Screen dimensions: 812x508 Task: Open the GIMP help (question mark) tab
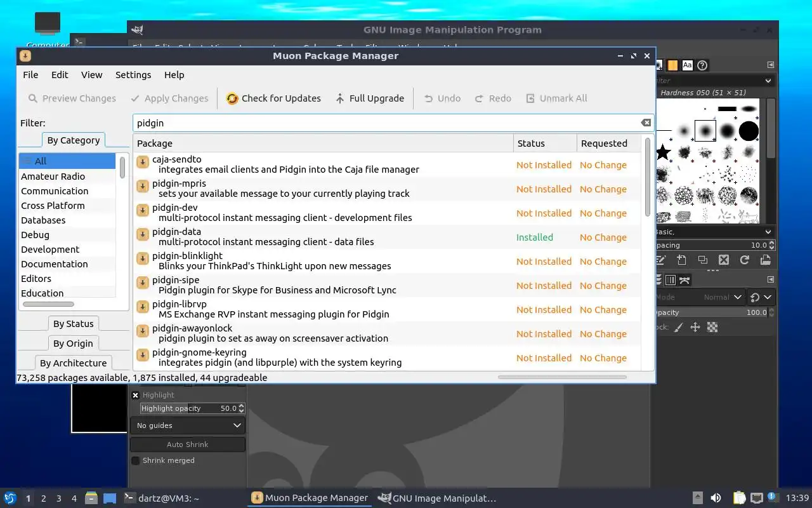point(702,65)
